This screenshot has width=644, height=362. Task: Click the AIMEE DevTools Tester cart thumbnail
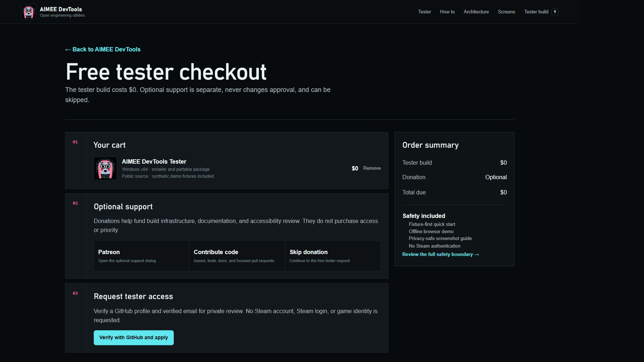pyautogui.click(x=105, y=168)
